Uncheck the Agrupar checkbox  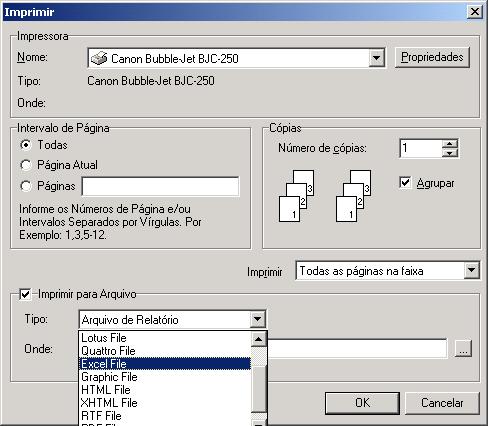point(405,183)
